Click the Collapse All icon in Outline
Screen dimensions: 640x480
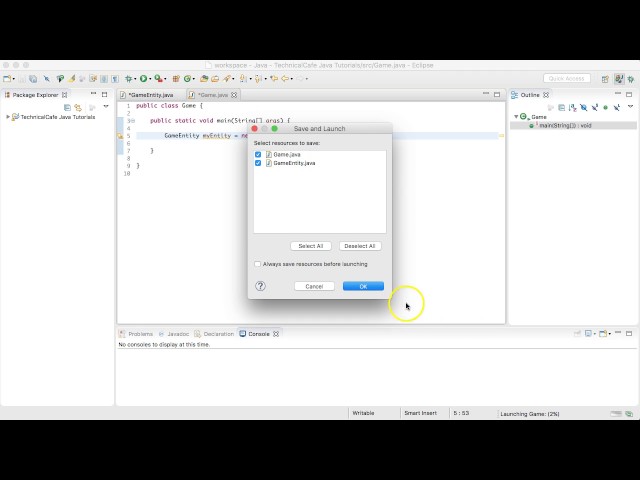click(x=562, y=107)
